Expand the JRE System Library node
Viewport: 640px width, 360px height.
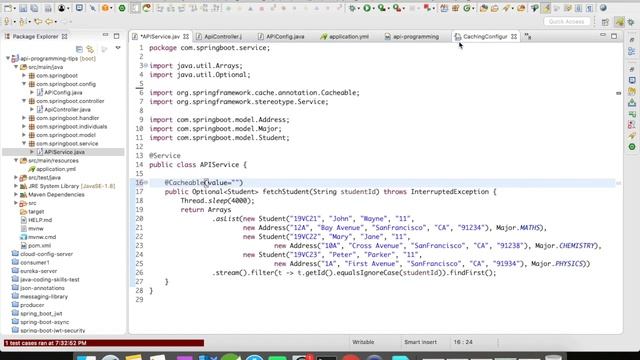click(16, 186)
